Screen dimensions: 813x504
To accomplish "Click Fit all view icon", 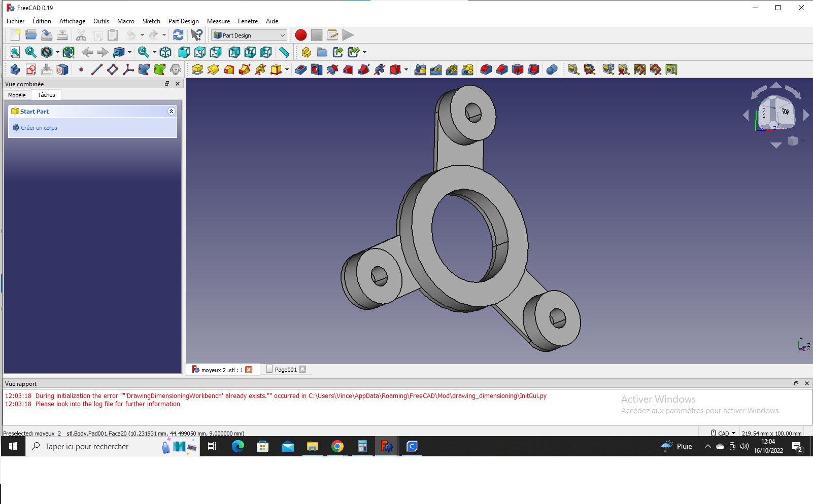I will click(x=15, y=52).
